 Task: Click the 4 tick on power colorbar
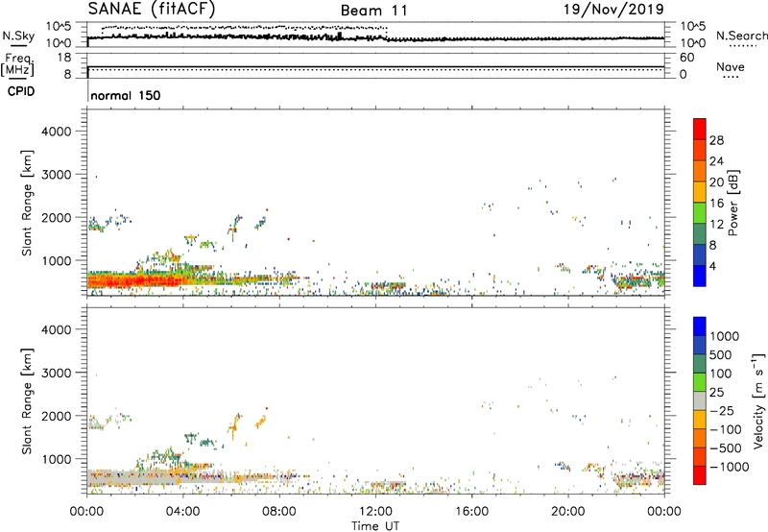713,266
